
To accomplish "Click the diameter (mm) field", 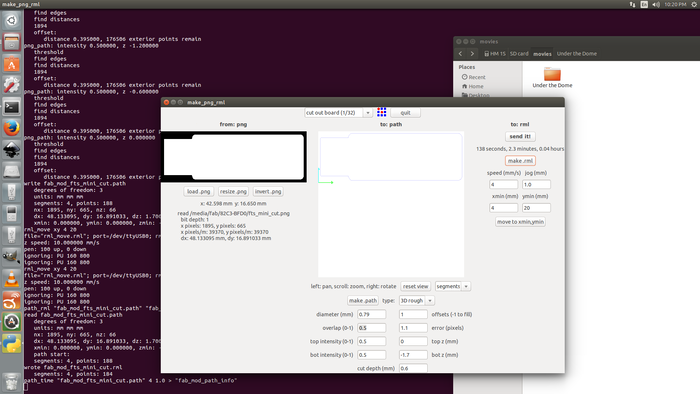I will point(371,315).
